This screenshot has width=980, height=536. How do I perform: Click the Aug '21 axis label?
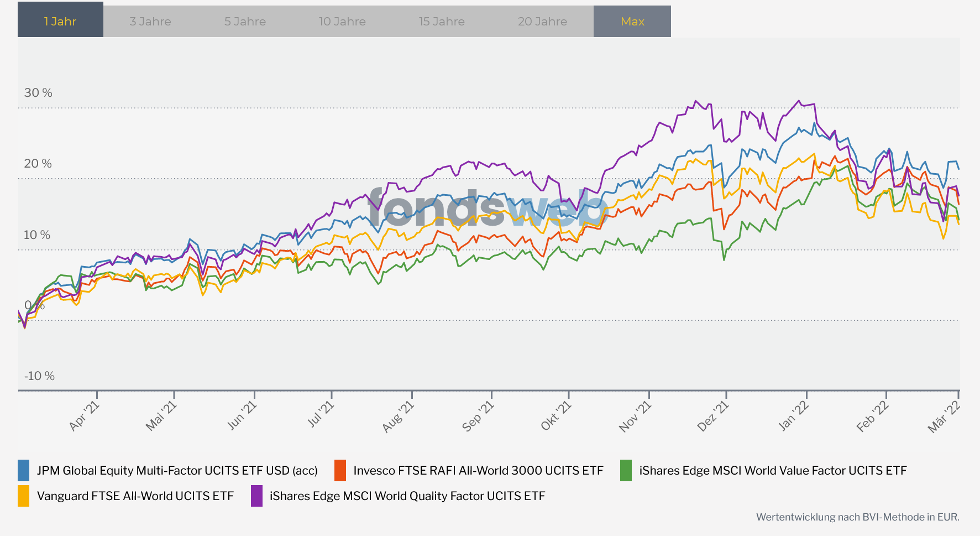click(x=399, y=417)
